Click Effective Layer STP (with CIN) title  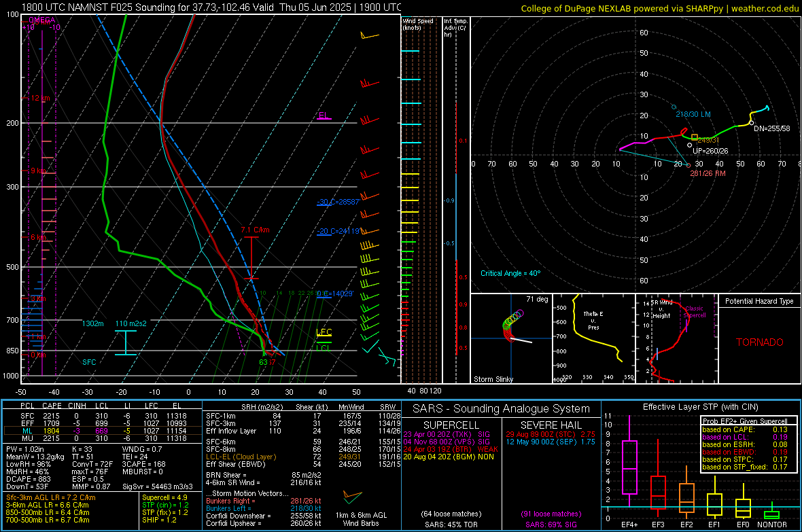click(700, 407)
